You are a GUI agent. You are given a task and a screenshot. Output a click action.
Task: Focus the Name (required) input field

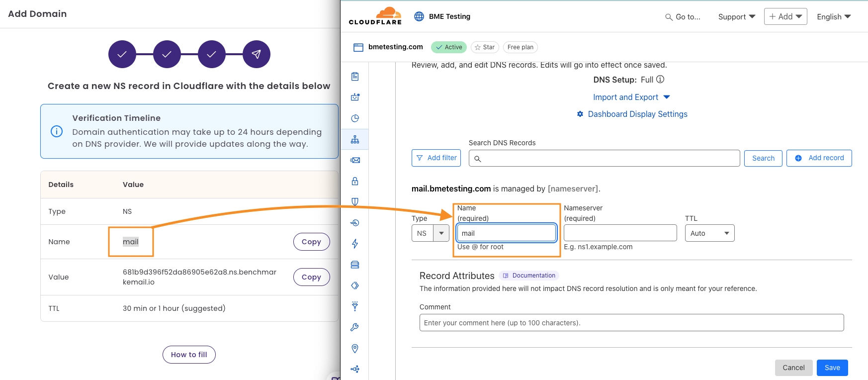507,233
